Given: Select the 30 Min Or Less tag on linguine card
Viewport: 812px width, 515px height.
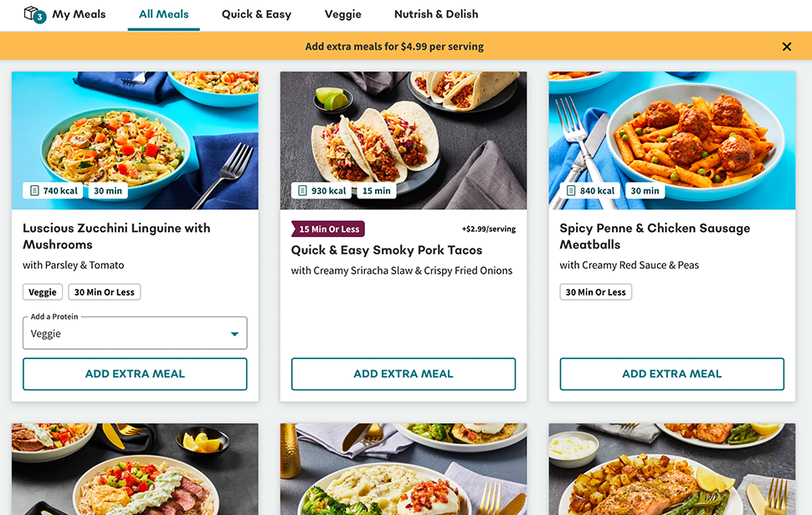Looking at the screenshot, I should click(x=104, y=291).
